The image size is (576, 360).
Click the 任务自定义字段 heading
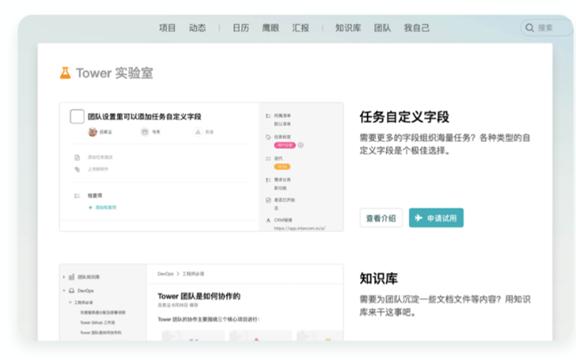coord(404,117)
